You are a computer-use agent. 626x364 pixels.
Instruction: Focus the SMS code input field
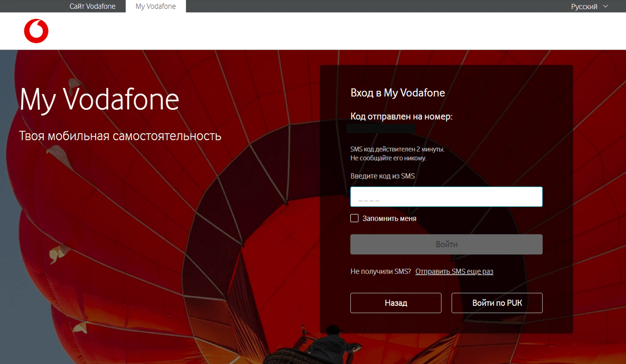coord(446,197)
